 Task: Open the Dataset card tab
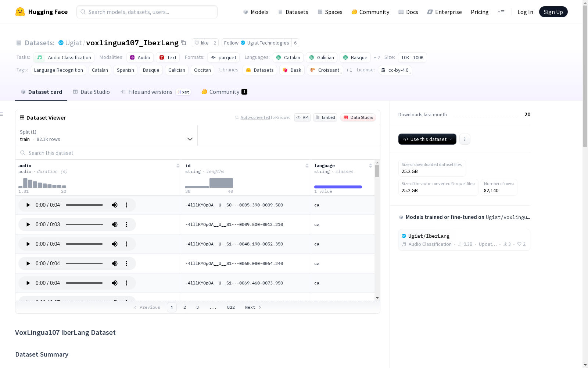(41, 92)
